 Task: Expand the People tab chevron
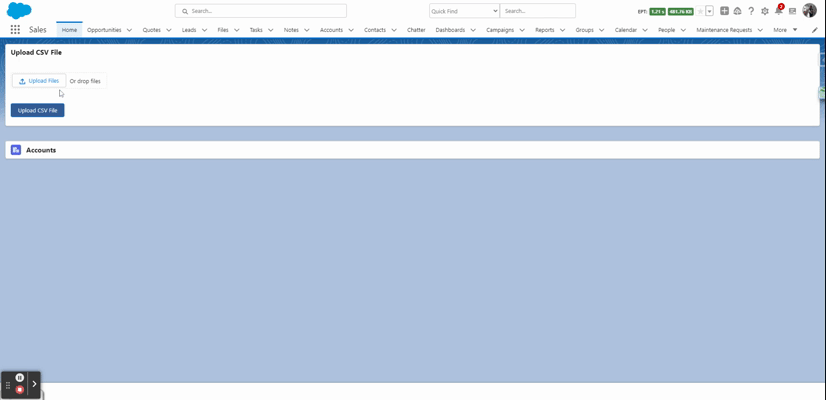pyautogui.click(x=683, y=30)
